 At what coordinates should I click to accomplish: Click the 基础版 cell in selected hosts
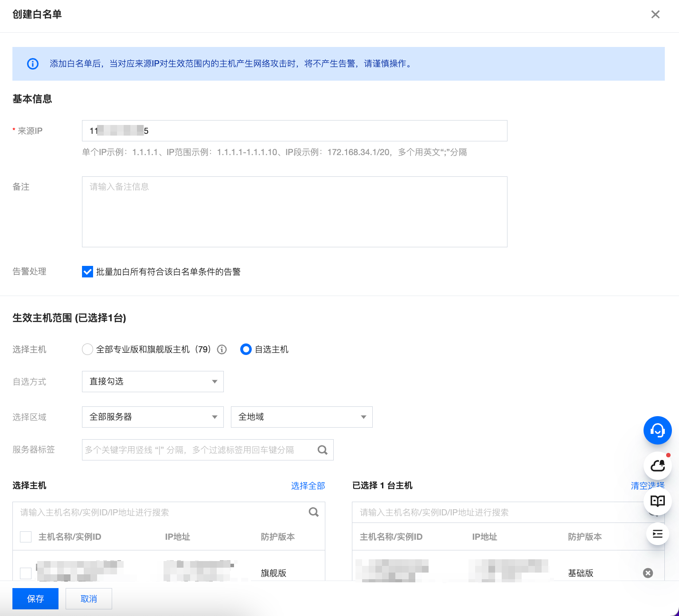tap(581, 573)
